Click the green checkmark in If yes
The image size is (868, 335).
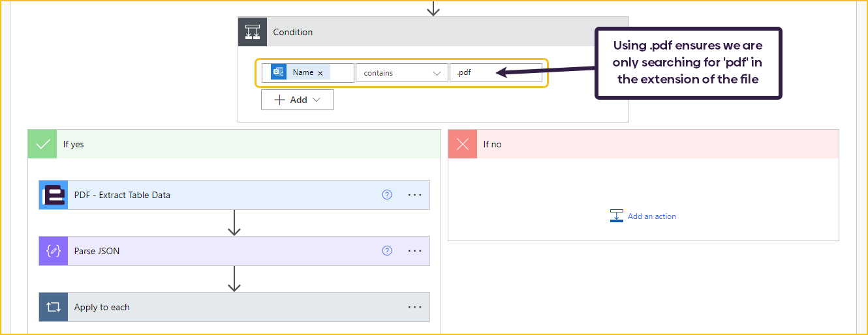(x=43, y=144)
